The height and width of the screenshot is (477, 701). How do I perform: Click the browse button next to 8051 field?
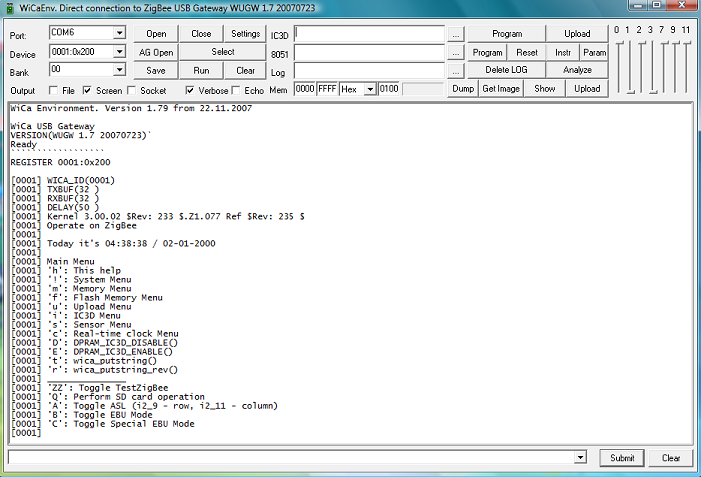pos(456,53)
